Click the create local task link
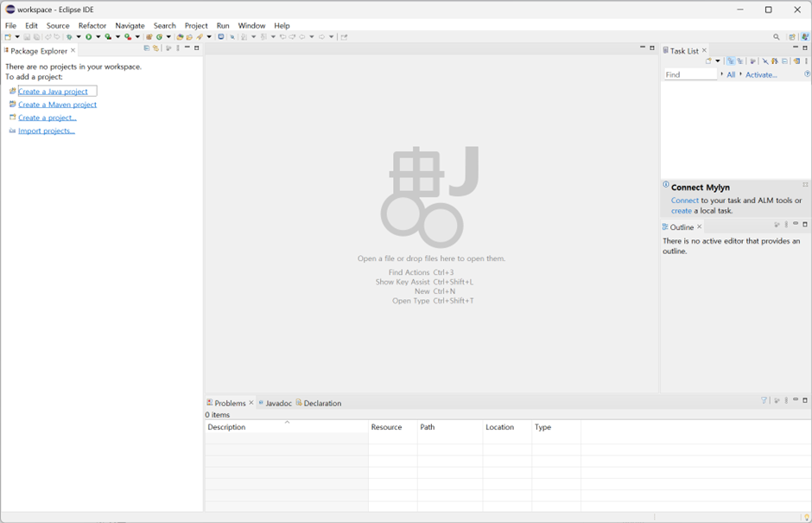 point(682,210)
